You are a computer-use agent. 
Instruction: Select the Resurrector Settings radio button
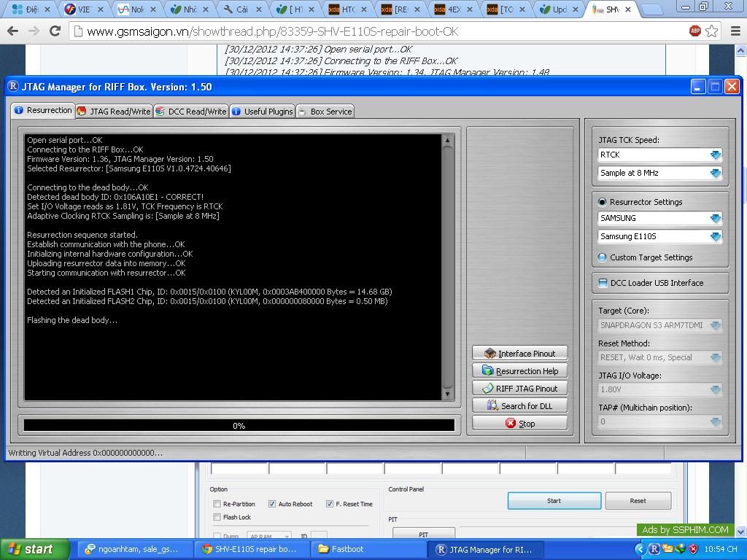point(602,202)
